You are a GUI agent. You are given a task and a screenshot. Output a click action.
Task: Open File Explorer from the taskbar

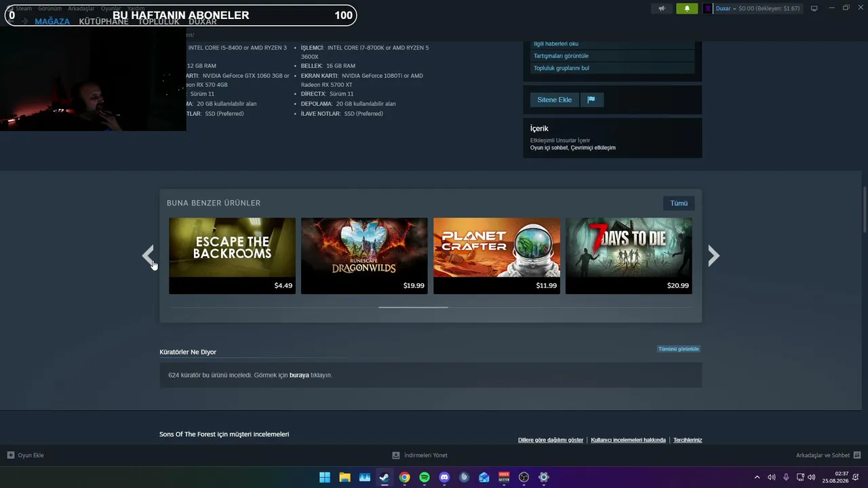click(344, 477)
